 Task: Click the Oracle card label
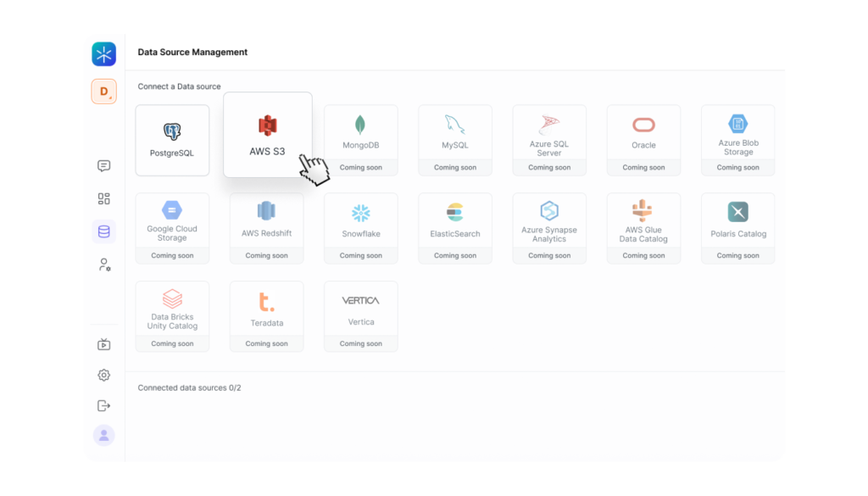(644, 145)
